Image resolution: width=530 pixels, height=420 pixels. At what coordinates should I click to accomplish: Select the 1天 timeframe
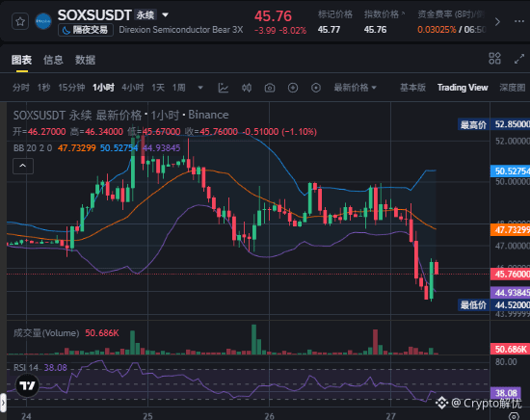(158, 88)
